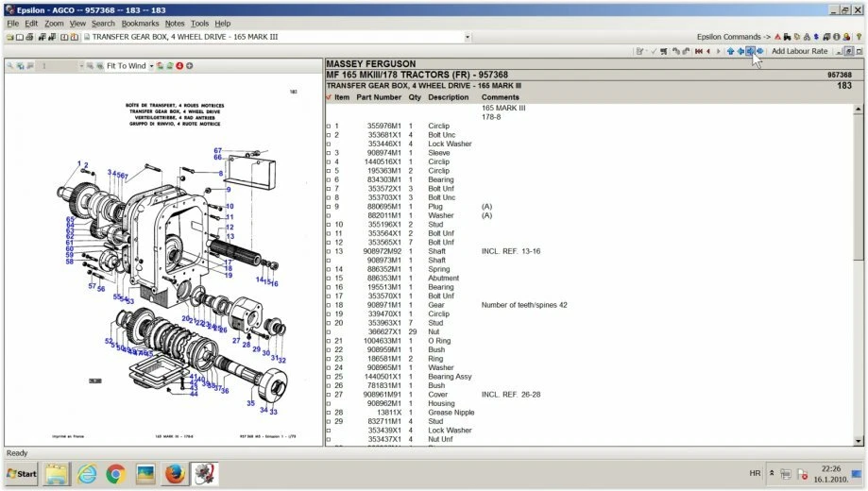Click the Qty column header
This screenshot has height=491, width=868.
click(x=415, y=97)
